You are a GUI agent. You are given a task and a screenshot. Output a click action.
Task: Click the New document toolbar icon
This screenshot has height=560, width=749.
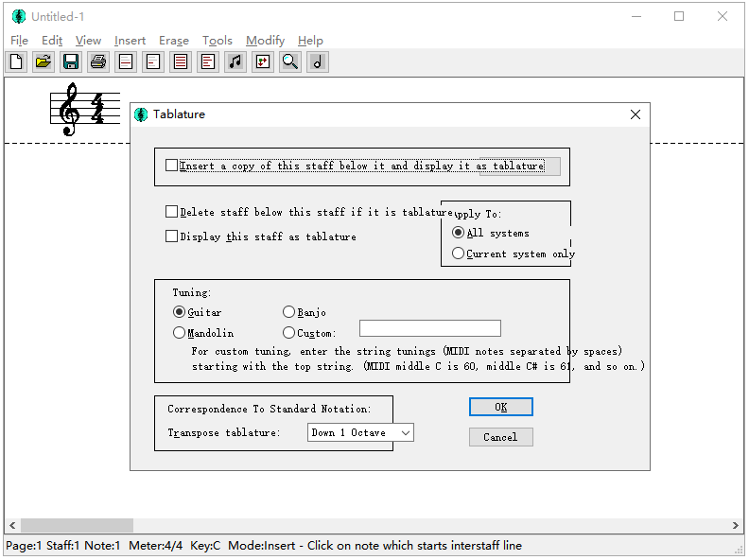pos(16,62)
